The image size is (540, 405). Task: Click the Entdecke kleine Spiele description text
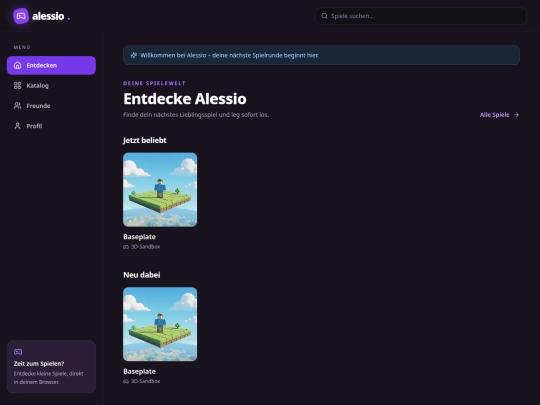coord(49,378)
